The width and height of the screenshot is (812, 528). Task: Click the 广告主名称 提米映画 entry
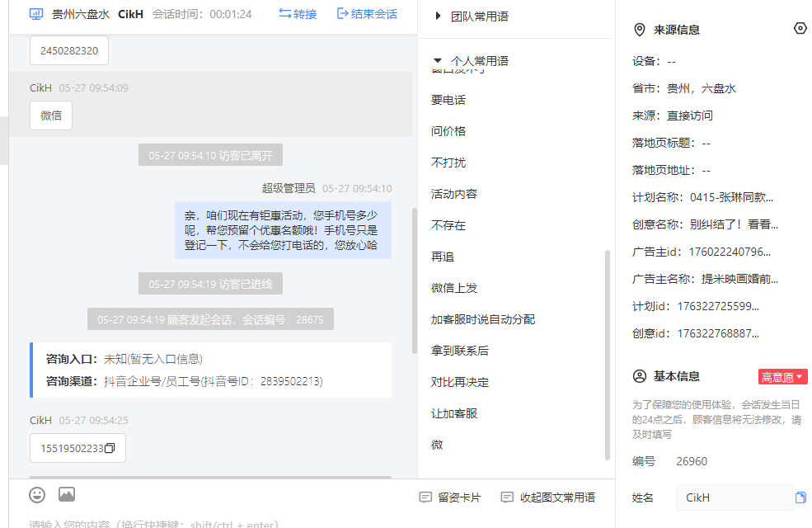(x=705, y=279)
